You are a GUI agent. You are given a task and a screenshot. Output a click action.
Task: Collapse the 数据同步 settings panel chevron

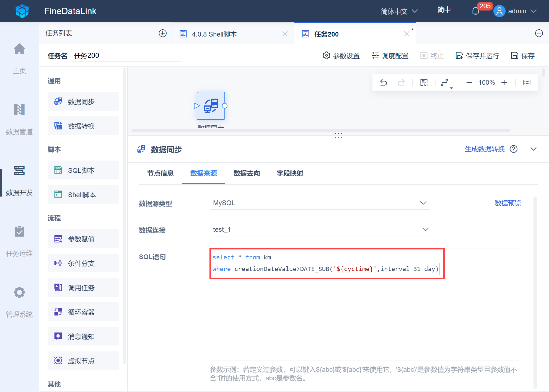pos(533,149)
